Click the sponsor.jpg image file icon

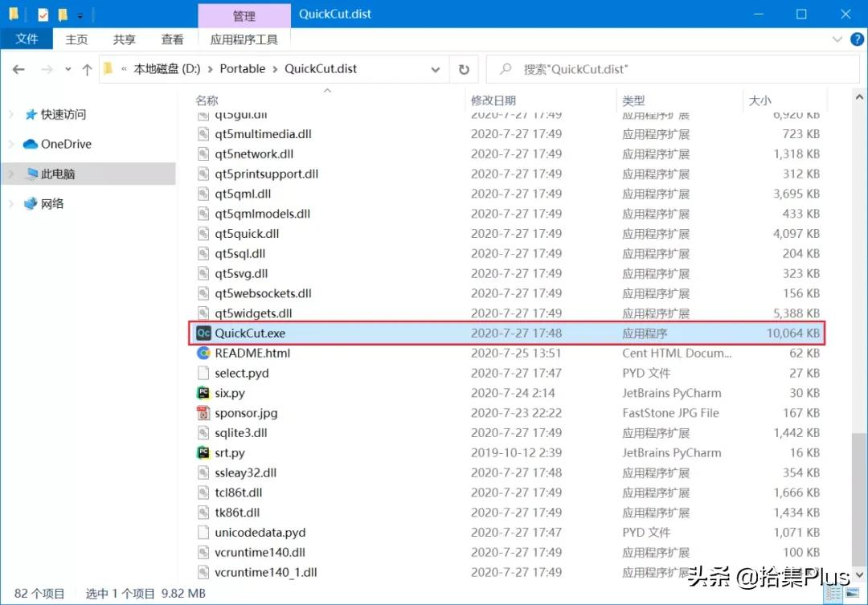pyautogui.click(x=203, y=413)
